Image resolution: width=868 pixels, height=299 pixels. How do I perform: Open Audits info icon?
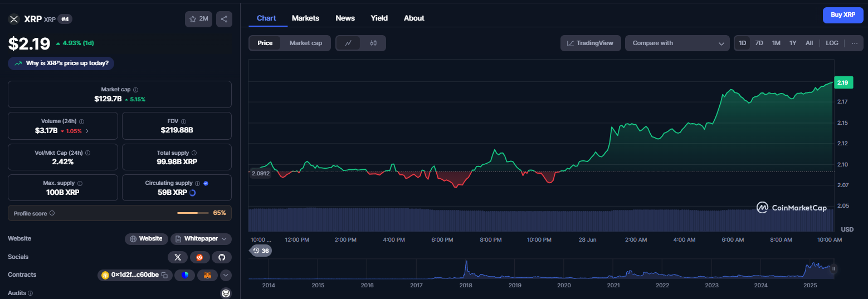[x=30, y=293]
